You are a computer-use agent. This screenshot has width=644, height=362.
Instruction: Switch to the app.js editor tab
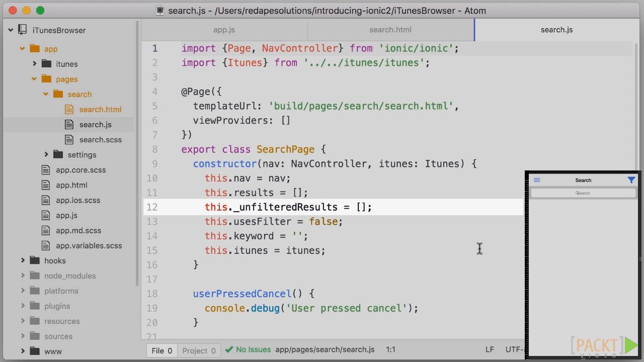(x=224, y=30)
